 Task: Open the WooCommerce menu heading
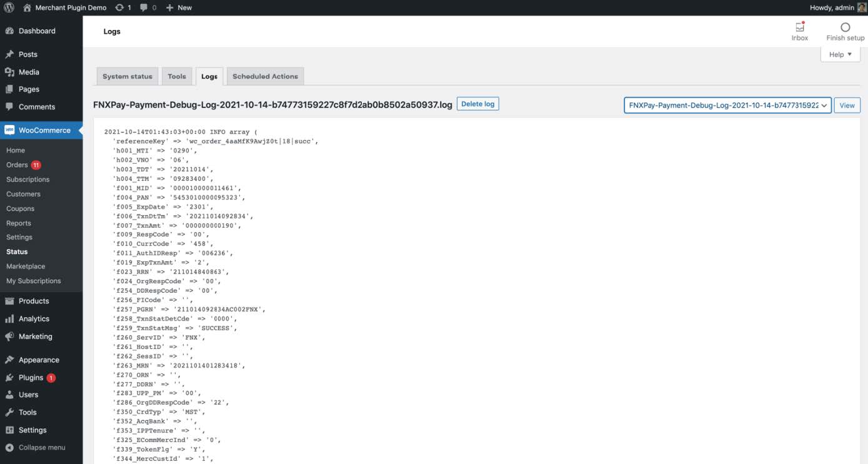[44, 130]
